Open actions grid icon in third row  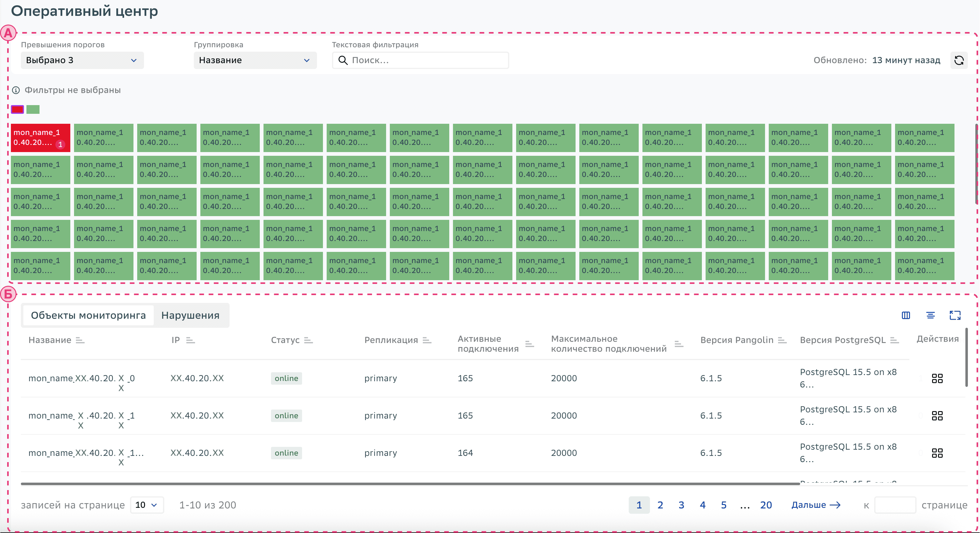[x=937, y=453]
